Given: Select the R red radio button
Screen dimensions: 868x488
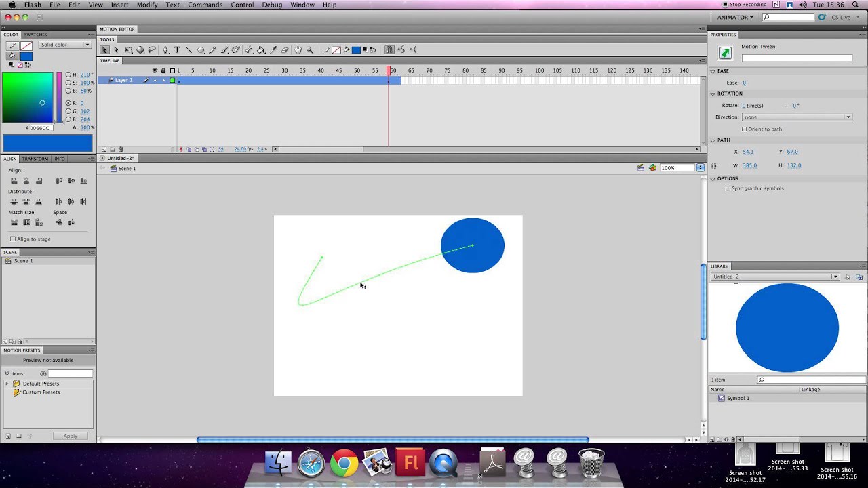Looking at the screenshot, I should tap(68, 103).
